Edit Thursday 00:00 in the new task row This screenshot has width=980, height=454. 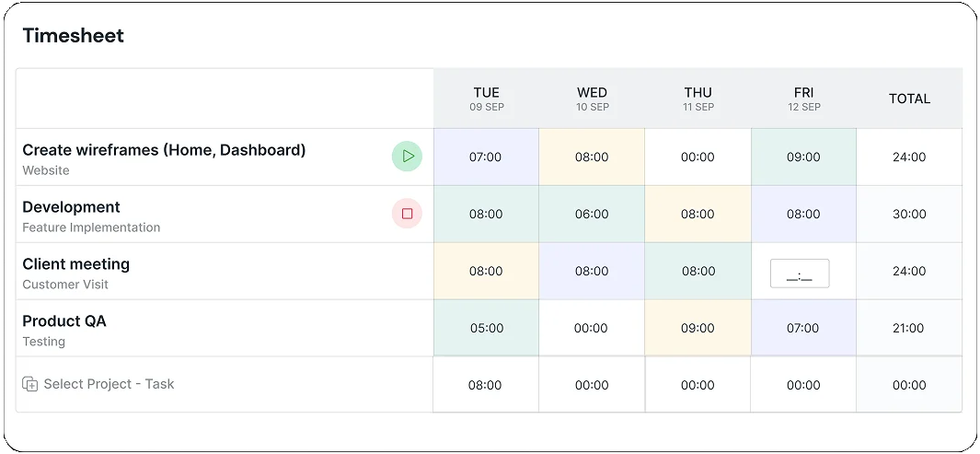[x=698, y=385]
